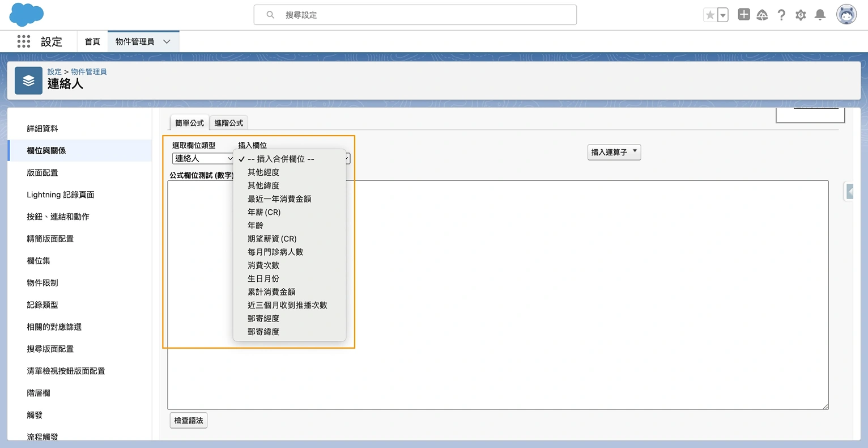Image resolution: width=868 pixels, height=448 pixels.
Task: Expand the 物件管理員 tab chevron
Action: (x=166, y=41)
